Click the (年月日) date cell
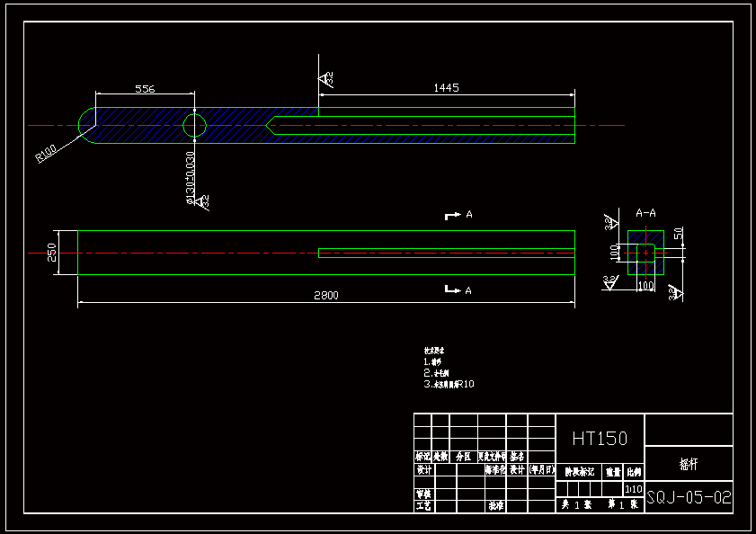Image resolution: width=756 pixels, height=534 pixels. [542, 469]
